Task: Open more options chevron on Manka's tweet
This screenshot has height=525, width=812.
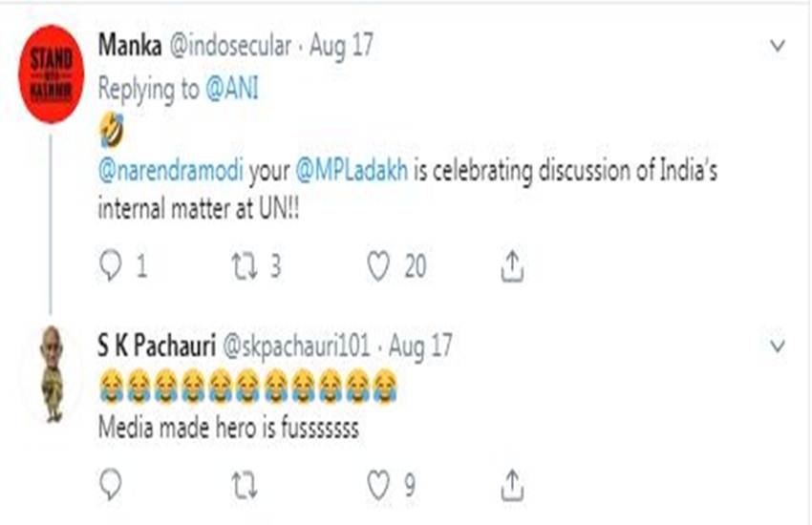Action: (778, 46)
